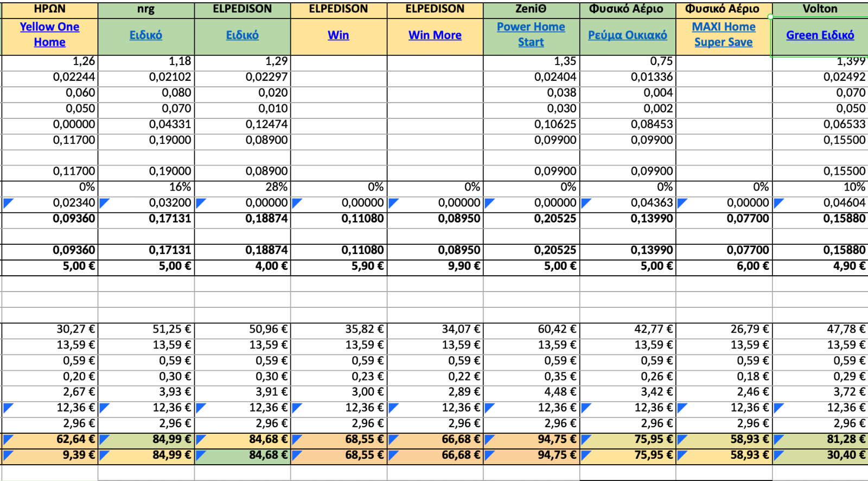Click the 28% cell
This screenshot has width=868, height=481.
242,188
